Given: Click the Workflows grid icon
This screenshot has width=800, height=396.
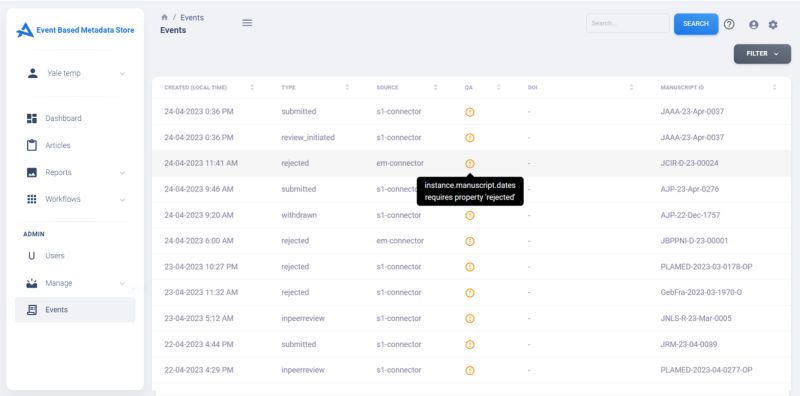Looking at the screenshot, I should coord(32,199).
